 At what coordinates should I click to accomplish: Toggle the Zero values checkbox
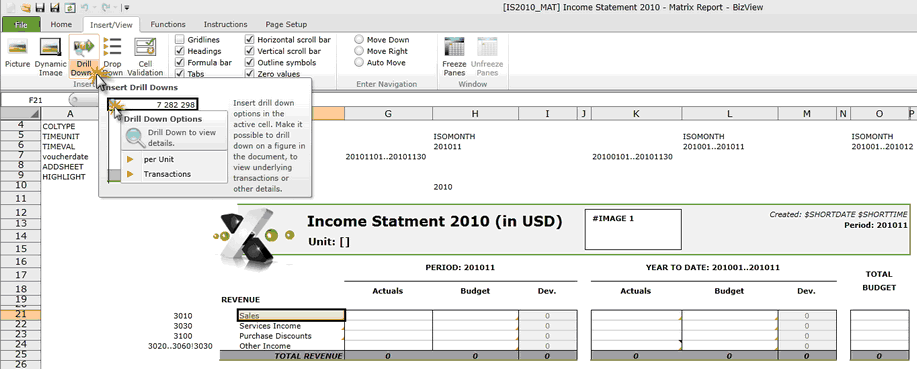coord(250,74)
